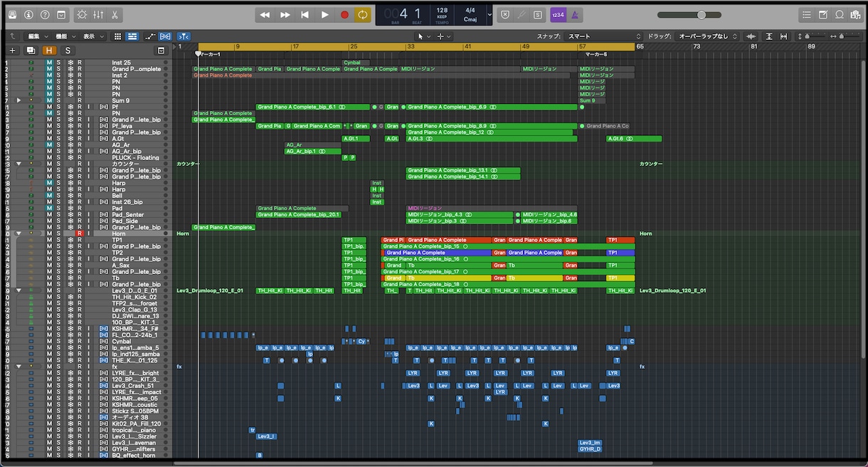Click the Catch Playhead icon
868x467 pixels.
tap(184, 36)
